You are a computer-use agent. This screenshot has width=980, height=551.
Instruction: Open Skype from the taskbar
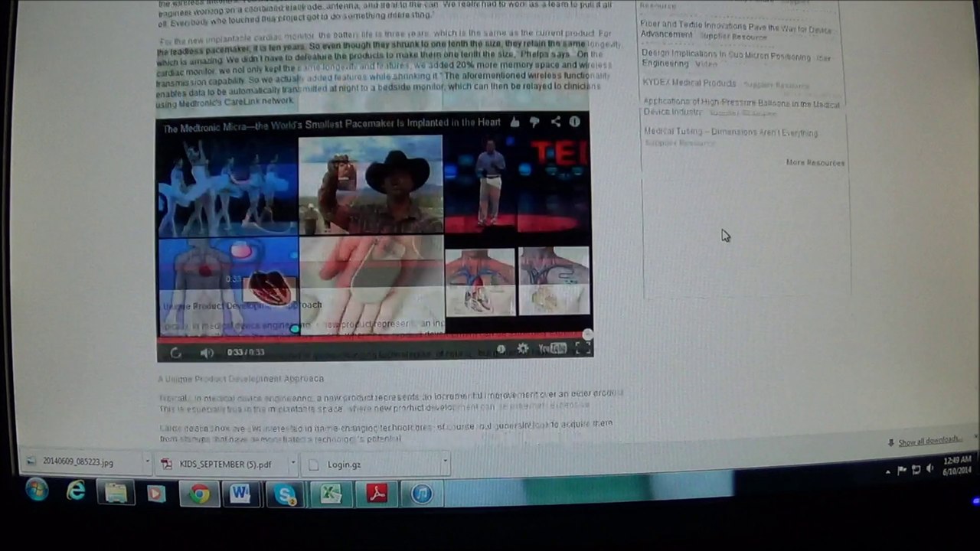click(286, 494)
